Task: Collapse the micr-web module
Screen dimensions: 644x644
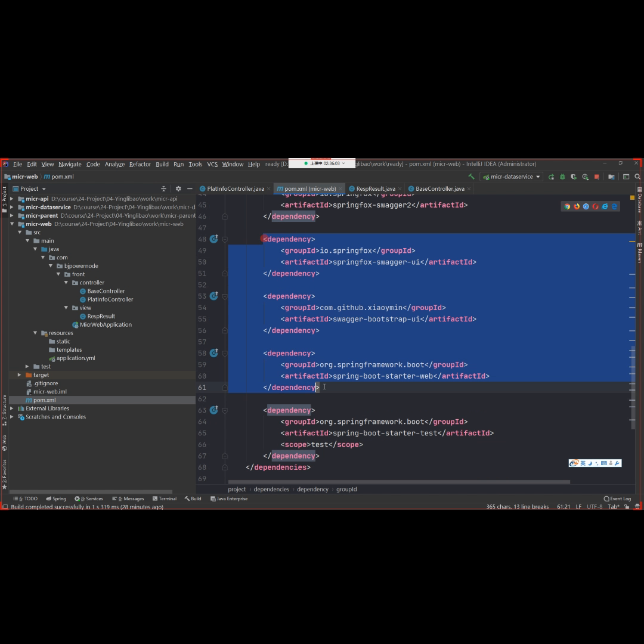Action: point(12,224)
